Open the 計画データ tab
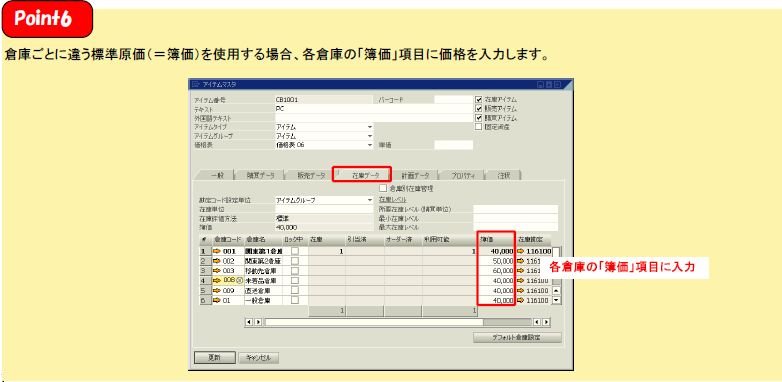Screen dimensions: 782x382 (x=415, y=176)
